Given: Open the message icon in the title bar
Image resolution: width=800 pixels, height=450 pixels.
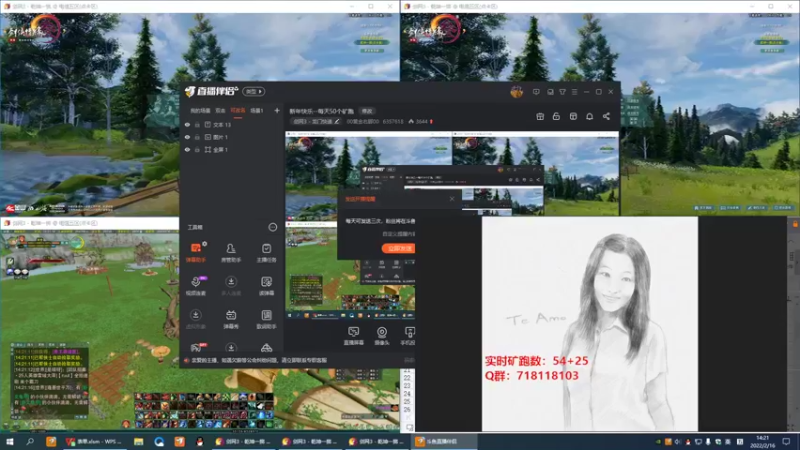Looking at the screenshot, I should [536, 92].
